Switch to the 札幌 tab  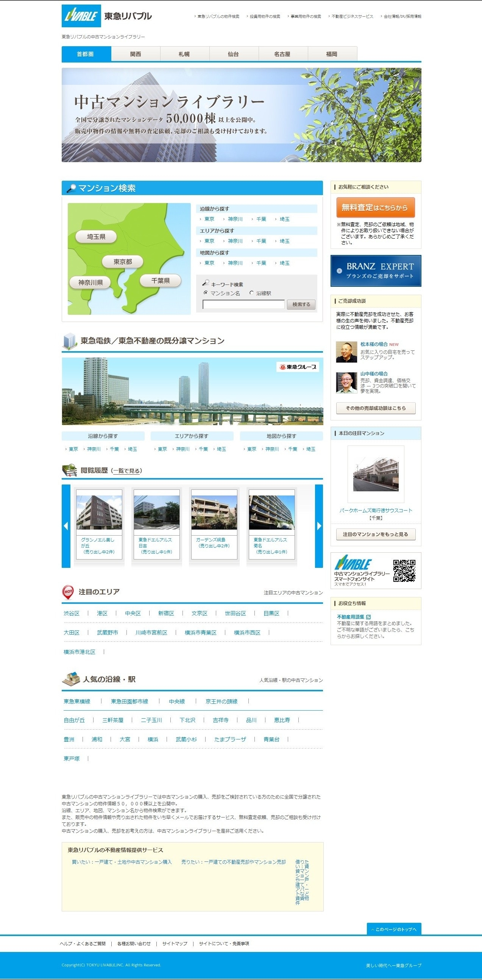tap(185, 54)
